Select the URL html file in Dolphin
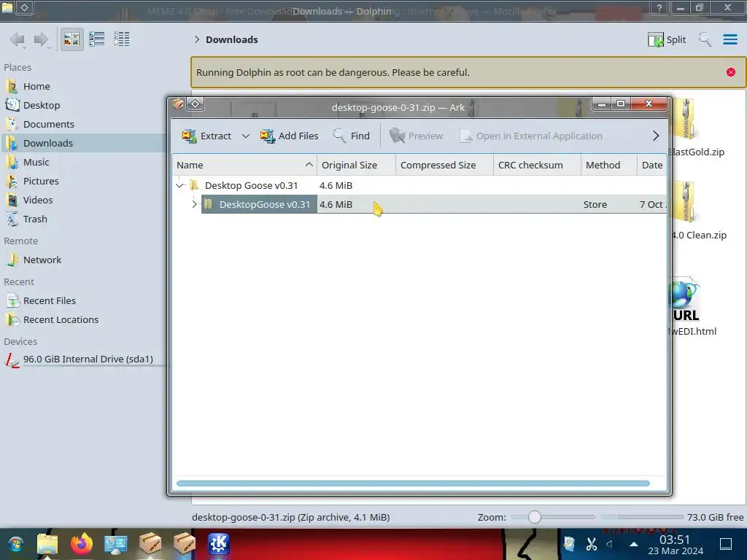This screenshot has width=747, height=560. pyautogui.click(x=692, y=308)
